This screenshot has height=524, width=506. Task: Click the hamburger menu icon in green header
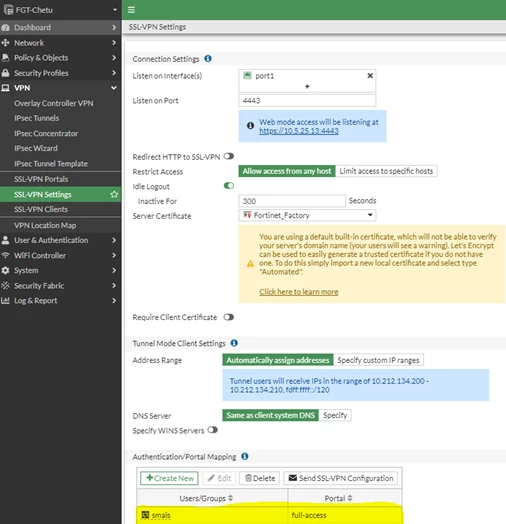[x=131, y=10]
